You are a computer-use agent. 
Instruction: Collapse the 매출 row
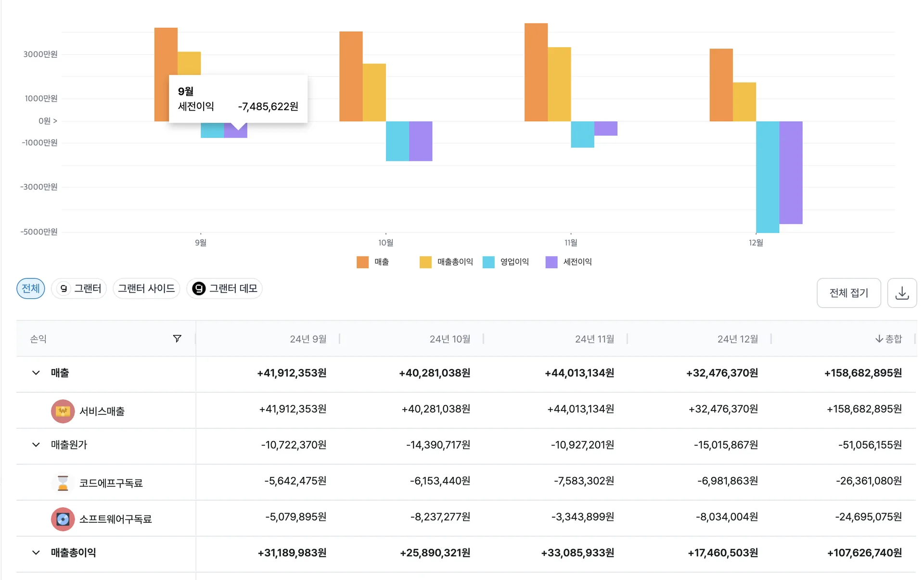click(x=36, y=373)
